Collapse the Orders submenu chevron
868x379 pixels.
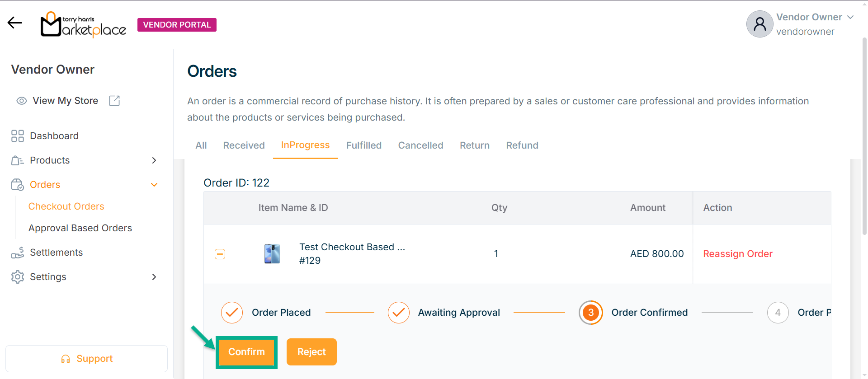(x=154, y=185)
